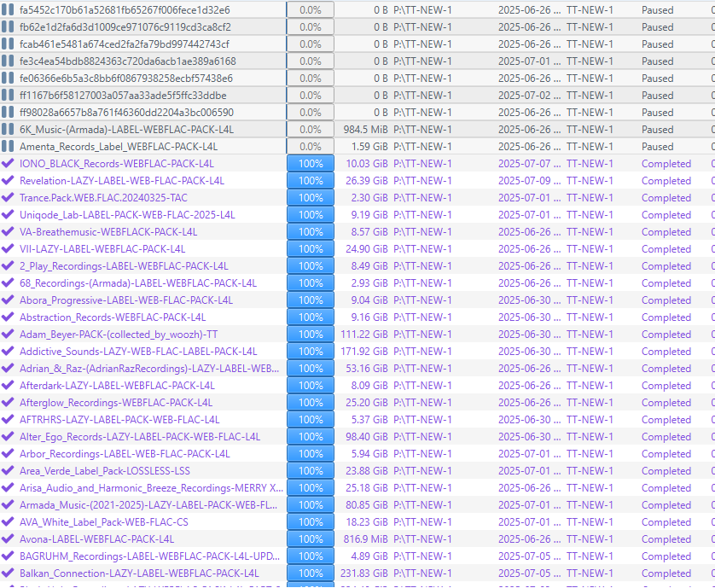Click paused icon for fa5452c170b61a52681fb65267f006fece1d32e6
Viewport: 715px width, 588px height.
pos(8,10)
